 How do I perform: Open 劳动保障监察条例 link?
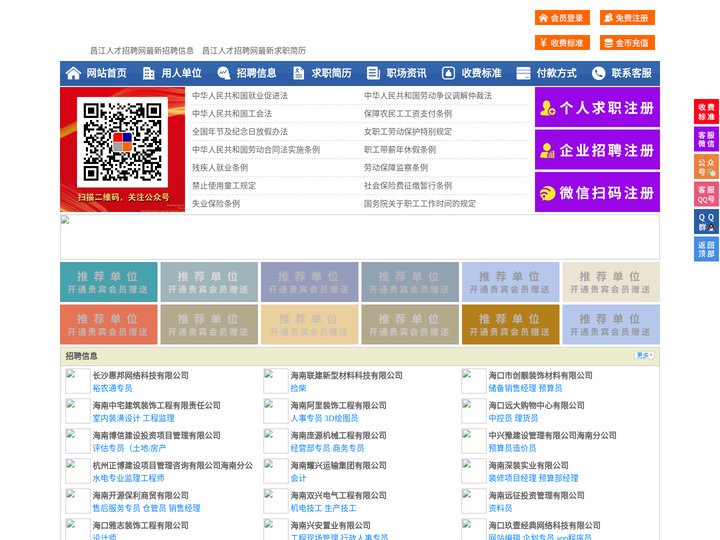tap(396, 168)
